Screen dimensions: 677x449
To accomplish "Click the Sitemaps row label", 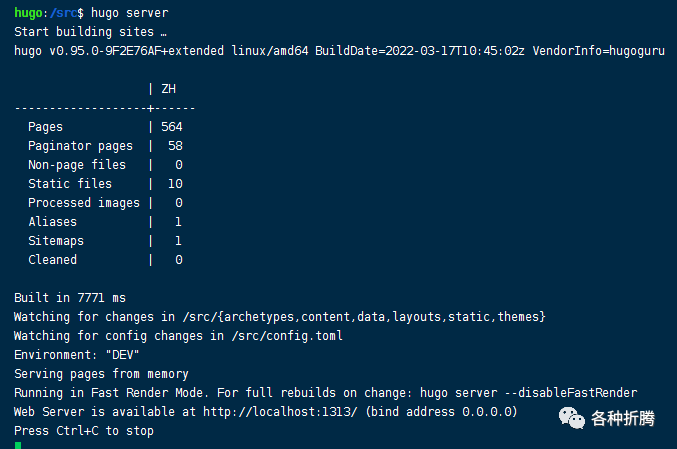I will point(56,241).
